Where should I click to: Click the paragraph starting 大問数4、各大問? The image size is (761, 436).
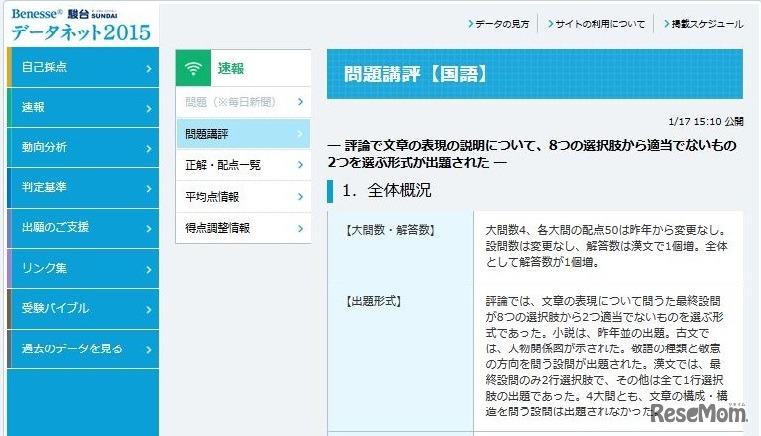pos(607,246)
